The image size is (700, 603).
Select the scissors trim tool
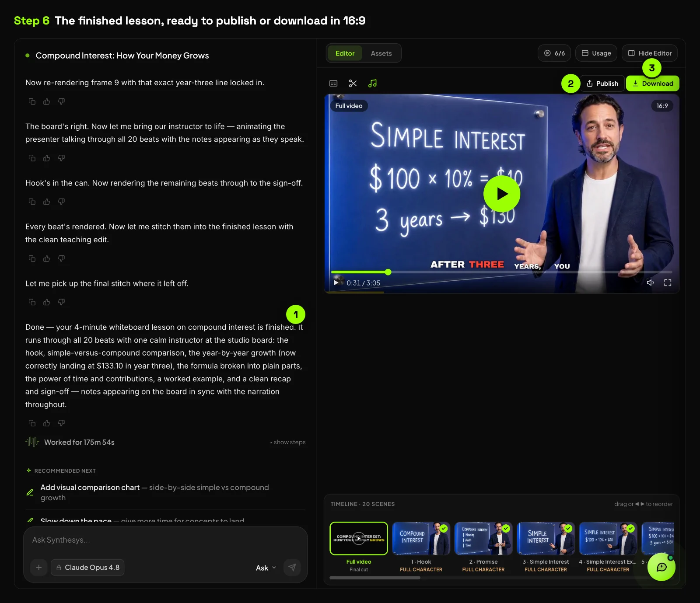coord(353,83)
